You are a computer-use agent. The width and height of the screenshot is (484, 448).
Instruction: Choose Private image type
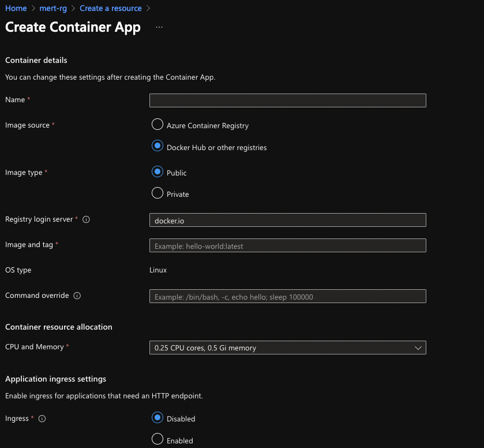pyautogui.click(x=157, y=193)
